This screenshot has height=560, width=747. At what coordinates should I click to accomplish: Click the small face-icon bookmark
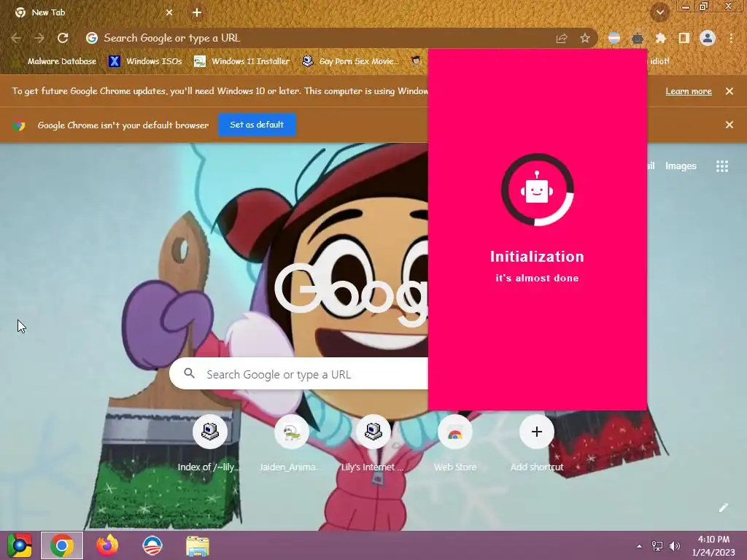coord(416,61)
